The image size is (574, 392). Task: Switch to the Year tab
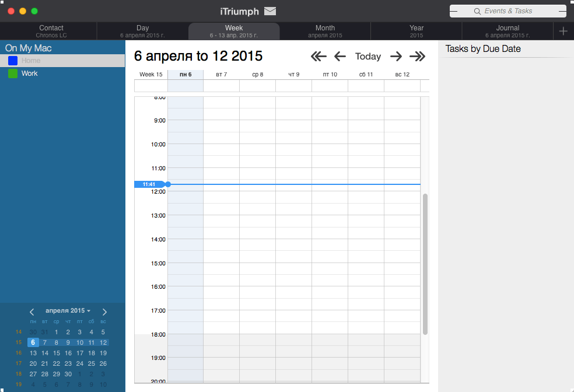pyautogui.click(x=416, y=31)
